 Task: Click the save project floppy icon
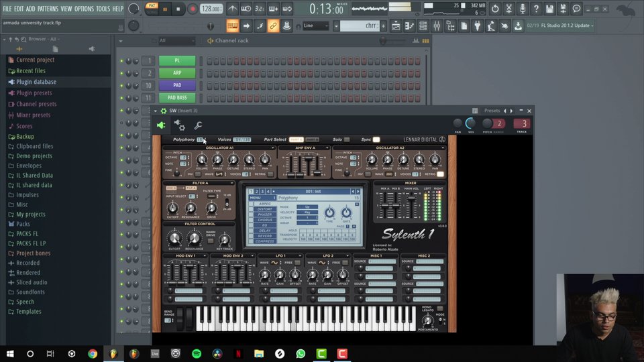(x=549, y=9)
